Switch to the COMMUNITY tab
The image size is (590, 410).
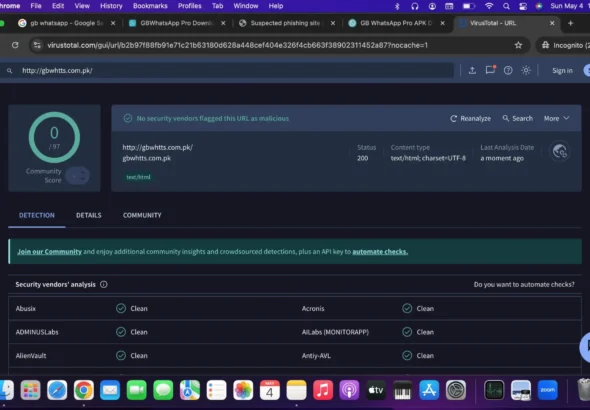pyautogui.click(x=142, y=215)
